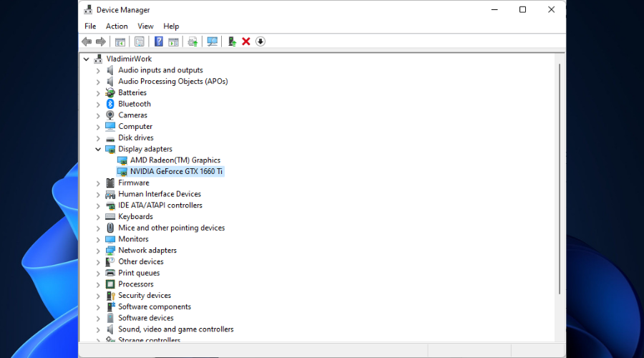Open the File menu
Screen dimensions: 644x358
[90, 26]
